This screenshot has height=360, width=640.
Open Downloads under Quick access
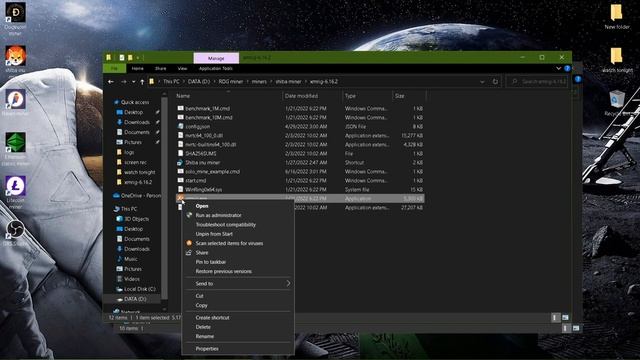coord(137,122)
